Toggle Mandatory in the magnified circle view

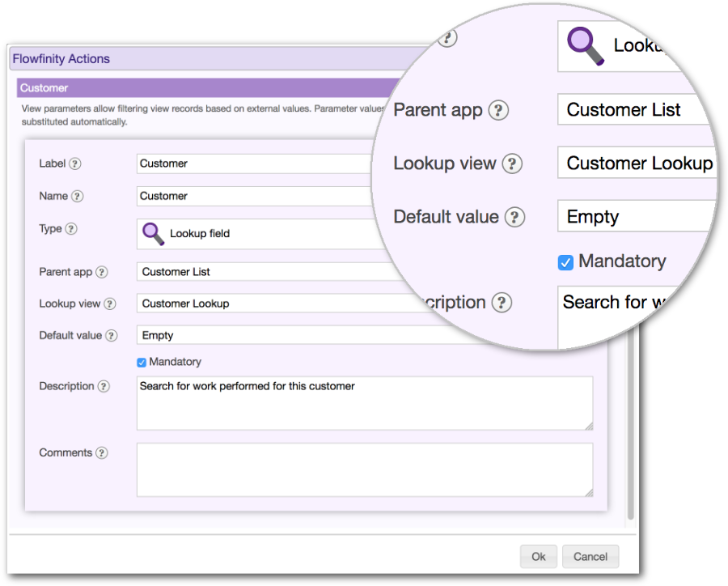[x=565, y=261]
